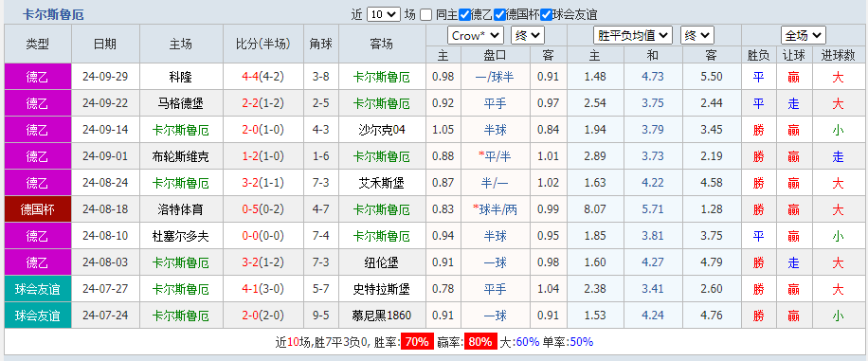Click the 3-2(1-1) score
The height and width of the screenshot is (361, 868).
click(262, 183)
